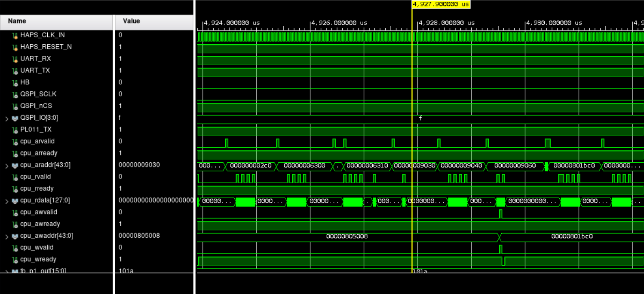
Task: Select the HAPS_RESET_N signal name
Action: 46,47
